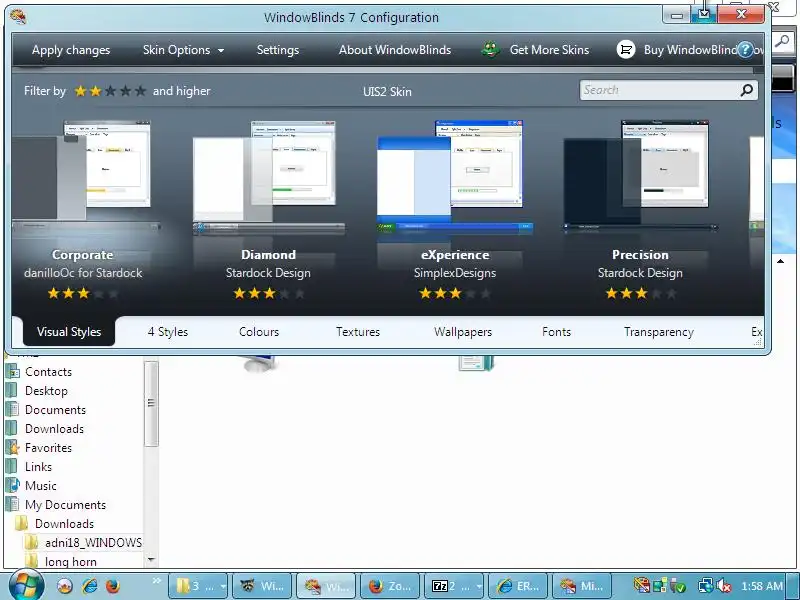Click the WindowBlinds title bar paint icon
The image size is (800, 600).
pyautogui.click(x=18, y=17)
